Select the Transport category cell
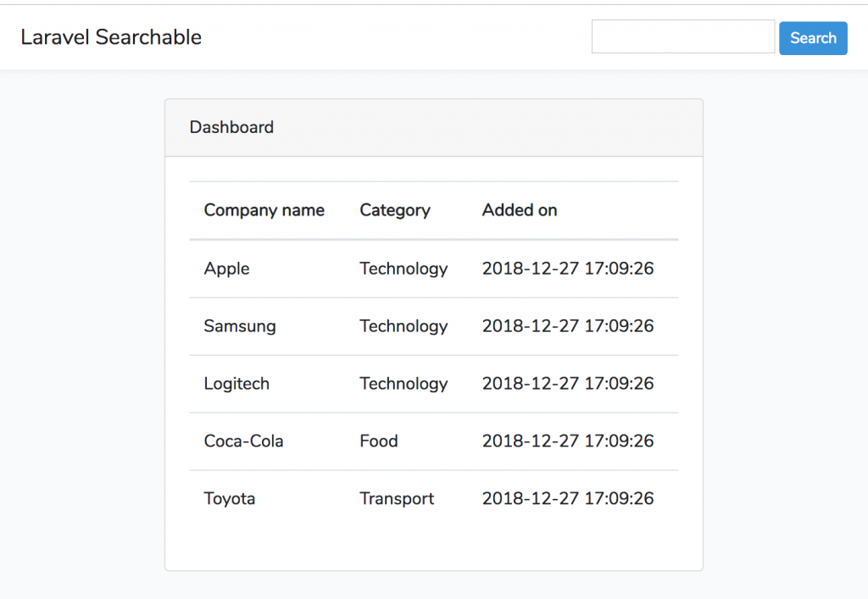The image size is (868, 599). coord(397,499)
